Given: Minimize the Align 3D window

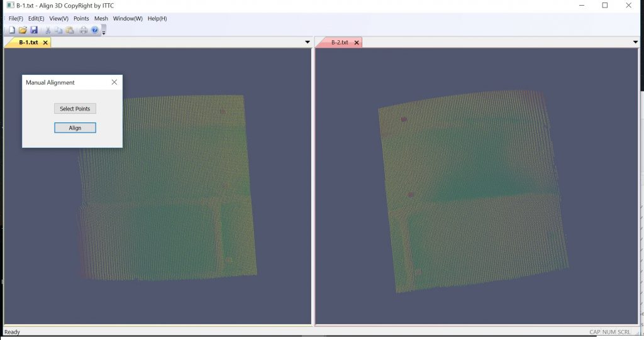Looking at the screenshot, I should 582,5.
